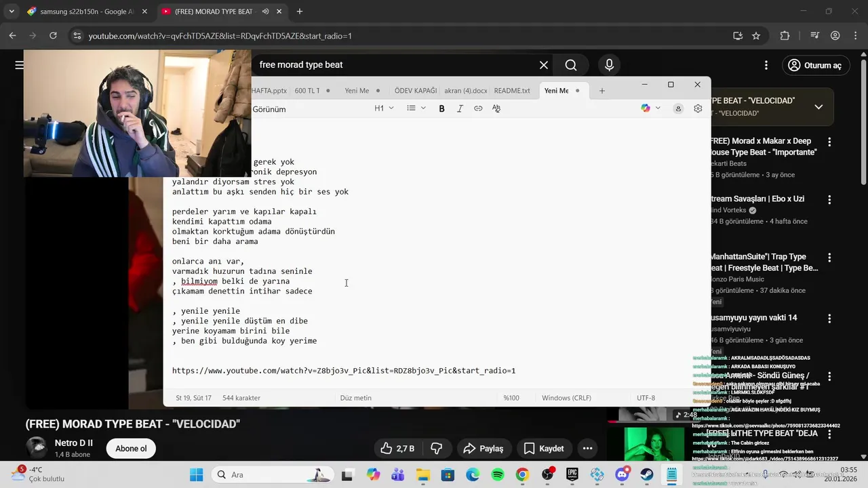The width and height of the screenshot is (868, 488).
Task: Like the video with 2,7 B likes
Action: click(x=397, y=449)
